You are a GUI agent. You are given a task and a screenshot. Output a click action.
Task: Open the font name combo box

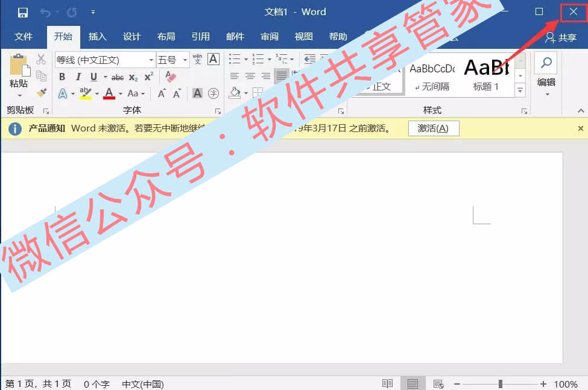(x=105, y=60)
